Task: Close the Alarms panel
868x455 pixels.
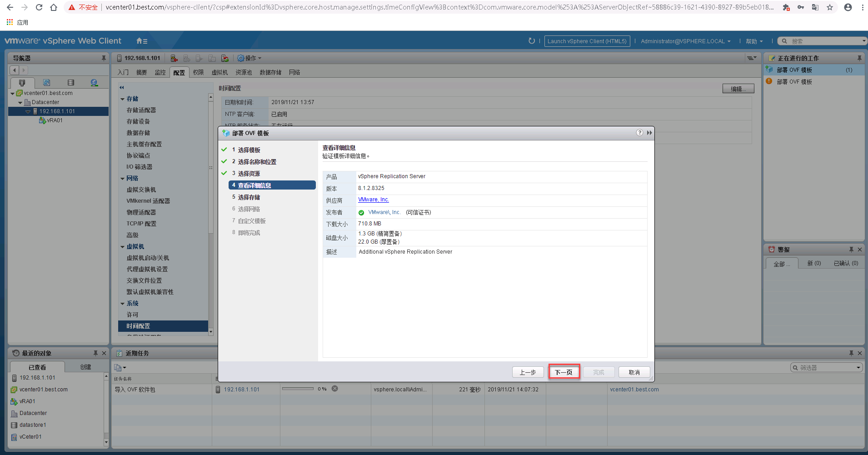Action: coord(860,250)
